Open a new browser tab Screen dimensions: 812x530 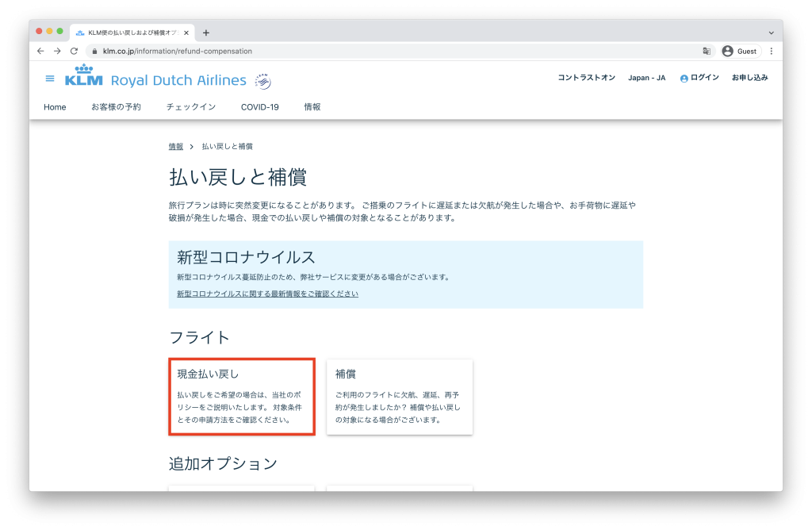[x=206, y=33]
